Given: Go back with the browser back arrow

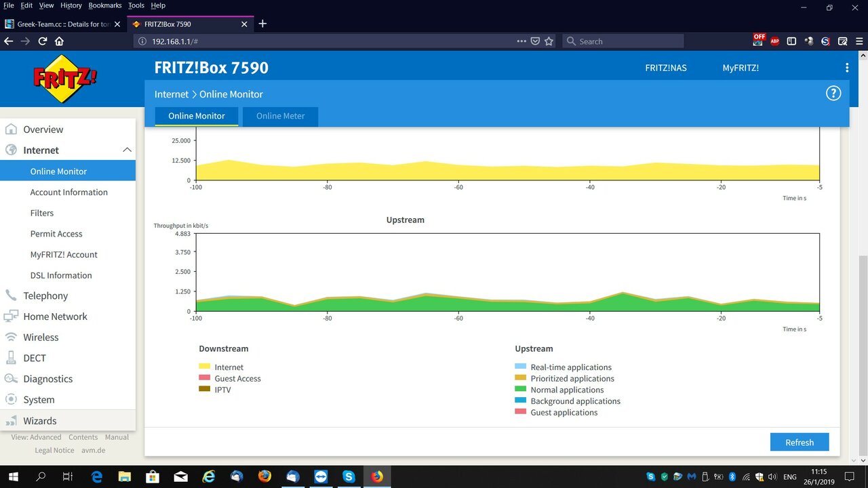Looking at the screenshot, I should point(9,41).
